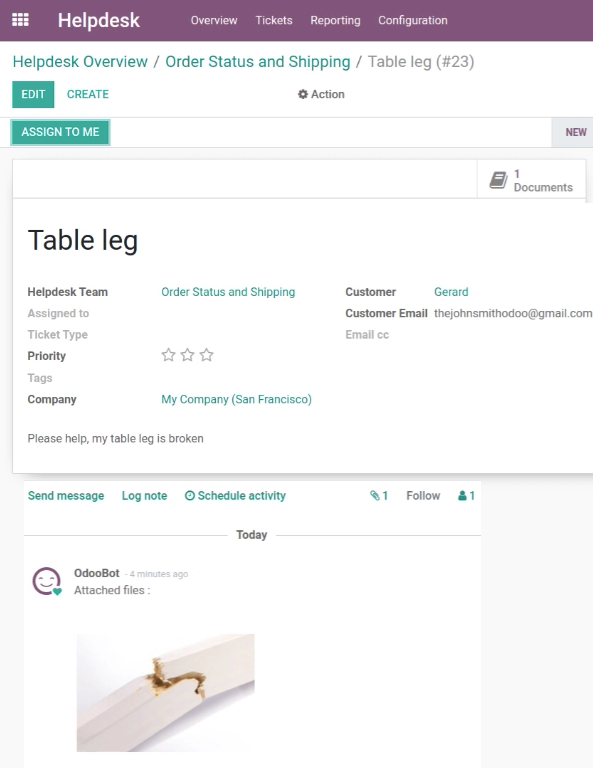
Task: Open the broken table leg image attachment
Action: tap(166, 693)
